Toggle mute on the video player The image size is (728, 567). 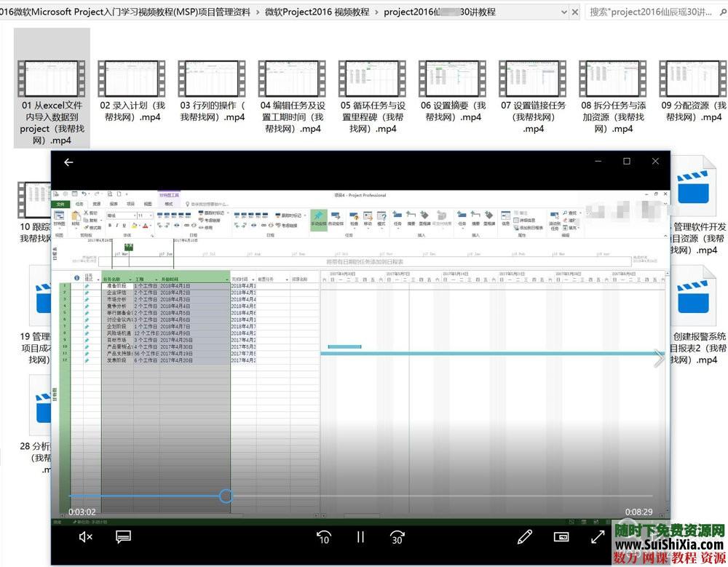click(85, 536)
